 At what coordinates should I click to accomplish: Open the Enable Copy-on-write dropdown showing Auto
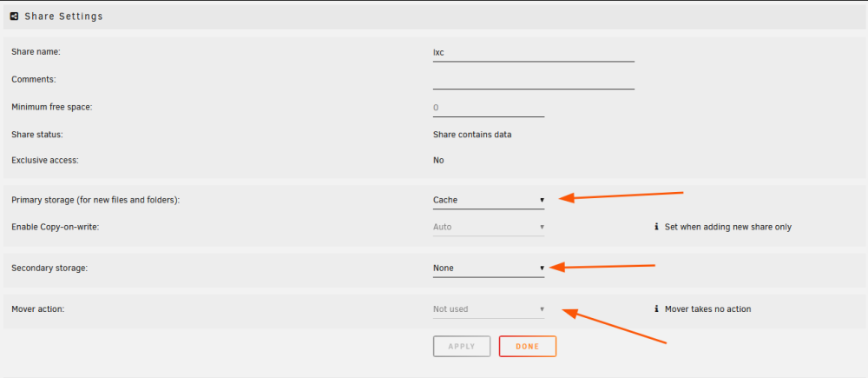489,227
